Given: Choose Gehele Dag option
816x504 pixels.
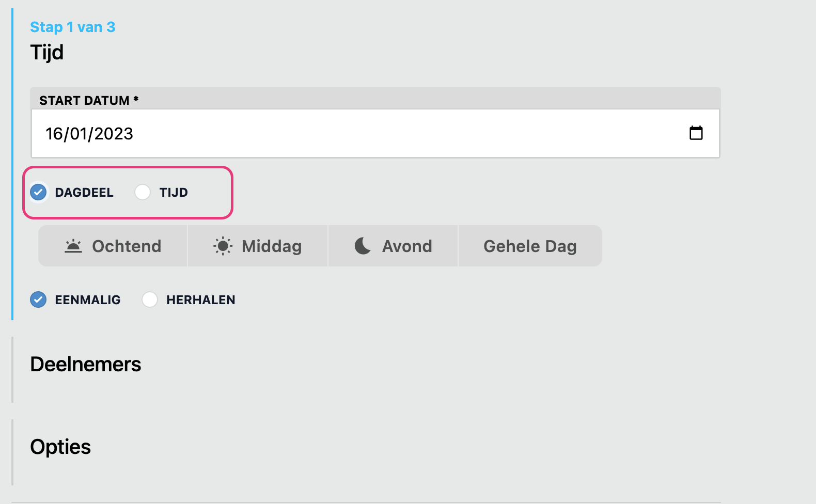Looking at the screenshot, I should click(x=530, y=246).
